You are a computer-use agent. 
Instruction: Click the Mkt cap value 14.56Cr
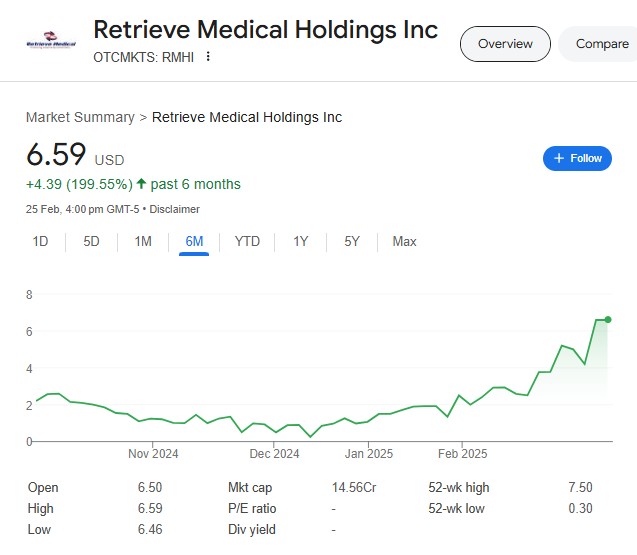[x=354, y=488]
